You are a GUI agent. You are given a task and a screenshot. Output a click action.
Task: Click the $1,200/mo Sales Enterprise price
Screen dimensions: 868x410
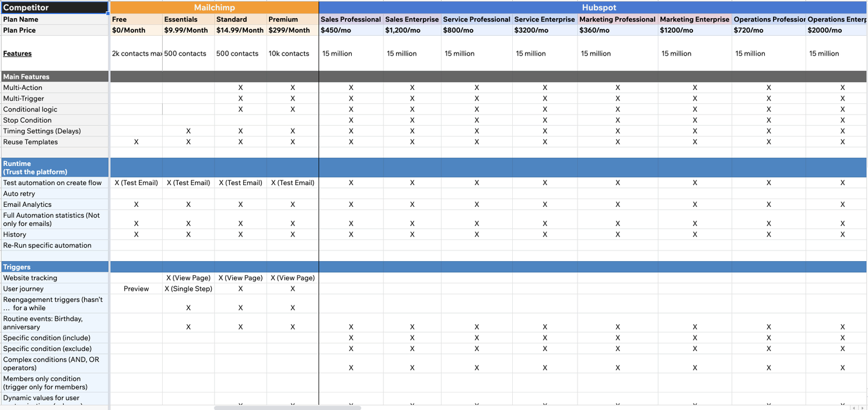(412, 30)
